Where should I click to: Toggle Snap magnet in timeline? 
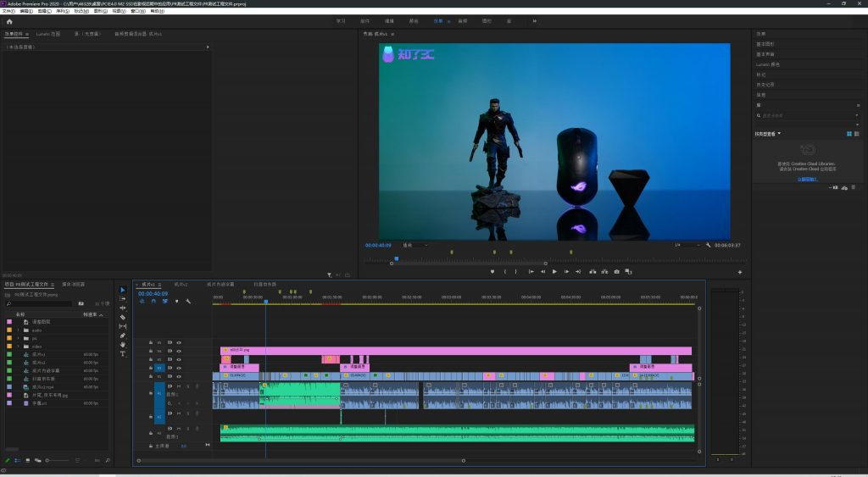point(153,302)
